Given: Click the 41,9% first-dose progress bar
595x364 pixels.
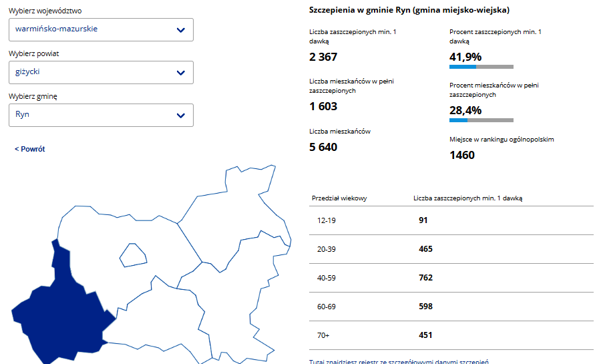Looking at the screenshot, I should 481,67.
